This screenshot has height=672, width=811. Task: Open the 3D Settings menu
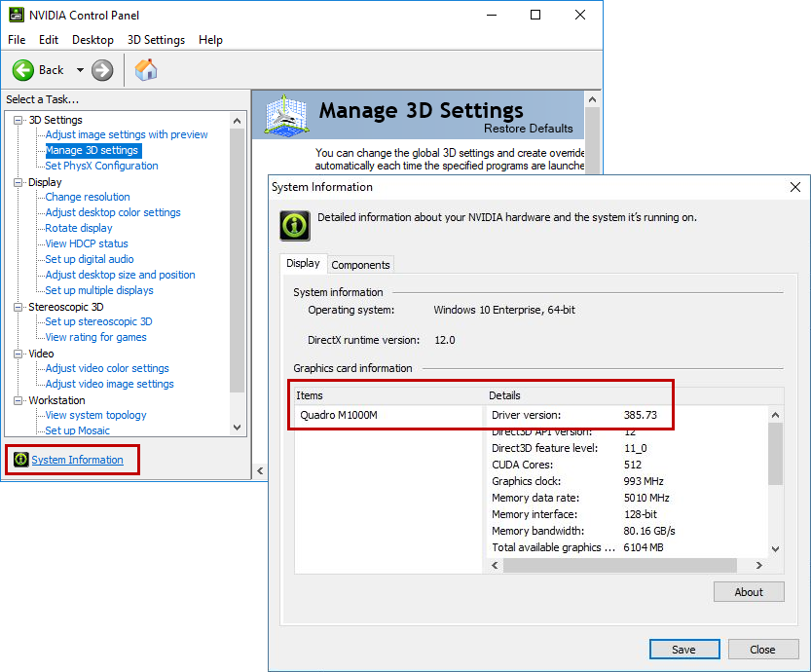point(156,40)
